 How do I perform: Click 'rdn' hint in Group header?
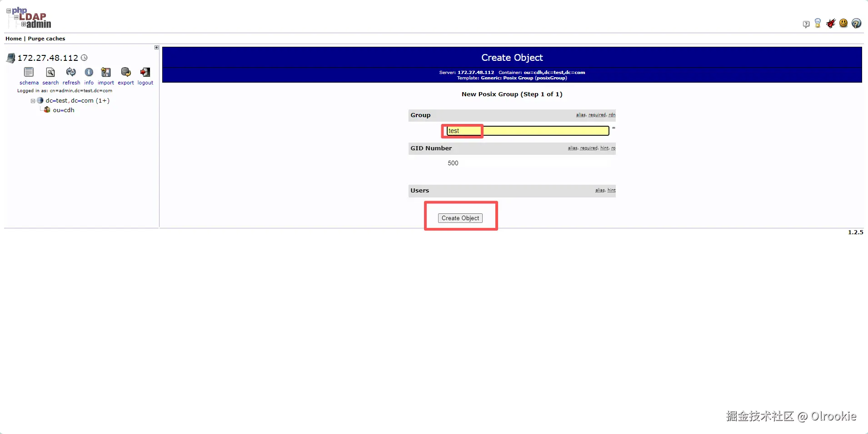tap(612, 115)
